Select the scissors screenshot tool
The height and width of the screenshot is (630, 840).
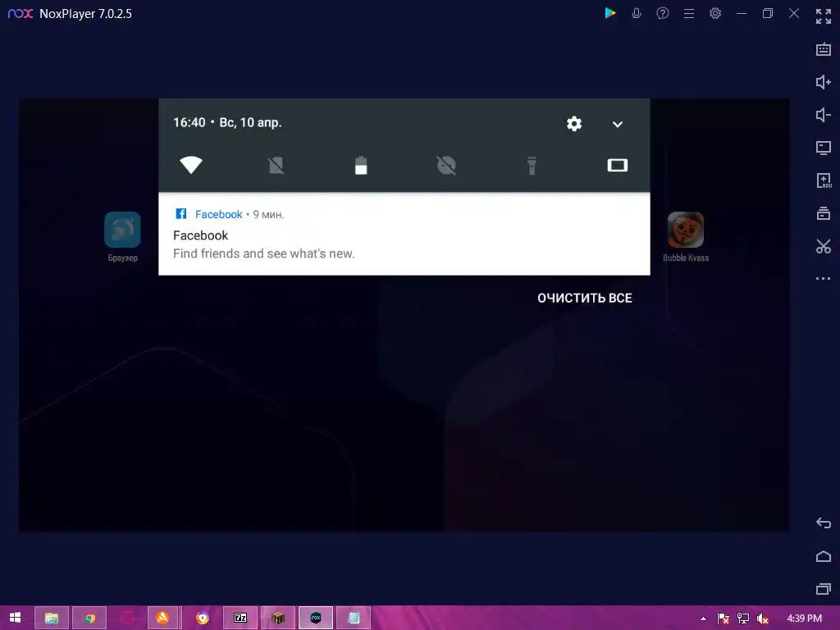click(x=824, y=246)
